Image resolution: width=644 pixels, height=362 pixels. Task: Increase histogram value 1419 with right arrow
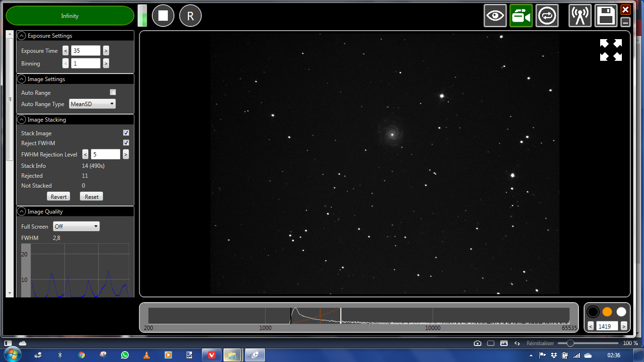point(624,326)
